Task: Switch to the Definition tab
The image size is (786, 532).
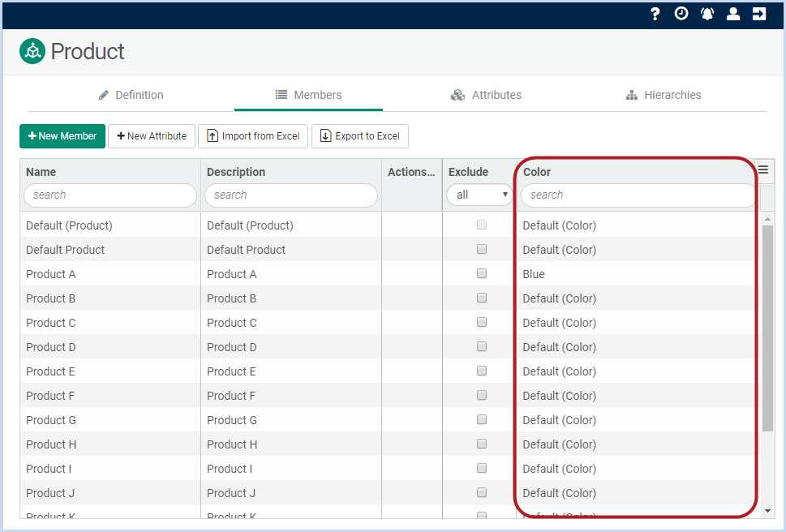Action: tap(131, 95)
